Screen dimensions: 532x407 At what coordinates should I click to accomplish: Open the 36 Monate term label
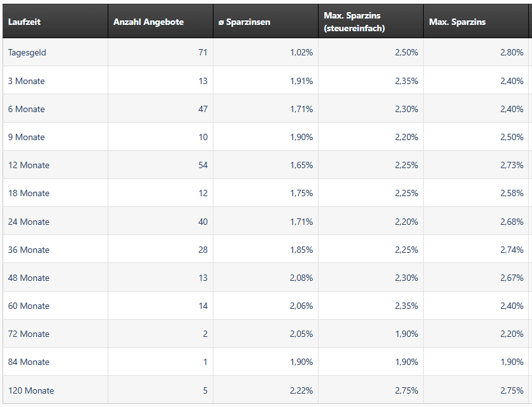click(x=29, y=250)
